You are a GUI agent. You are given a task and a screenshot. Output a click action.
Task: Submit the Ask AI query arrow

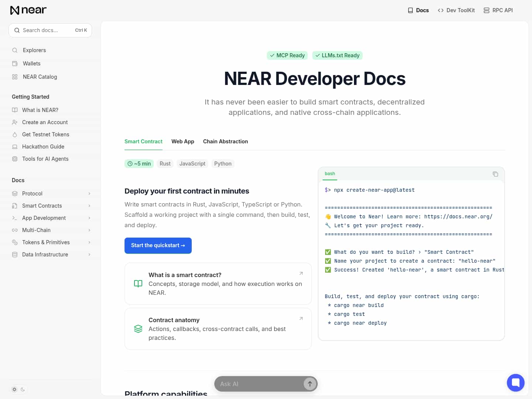point(310,384)
